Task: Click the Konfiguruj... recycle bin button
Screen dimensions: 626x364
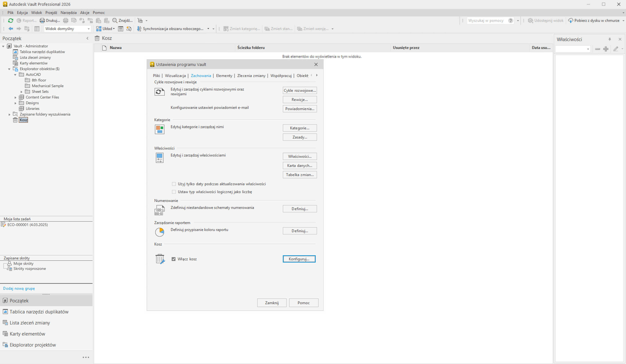Action: [x=299, y=259]
